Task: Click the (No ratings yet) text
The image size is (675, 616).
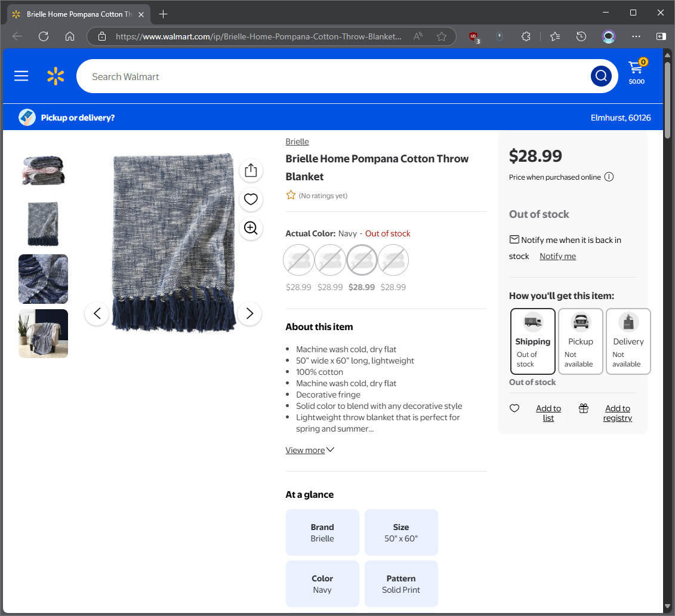Action: (323, 196)
